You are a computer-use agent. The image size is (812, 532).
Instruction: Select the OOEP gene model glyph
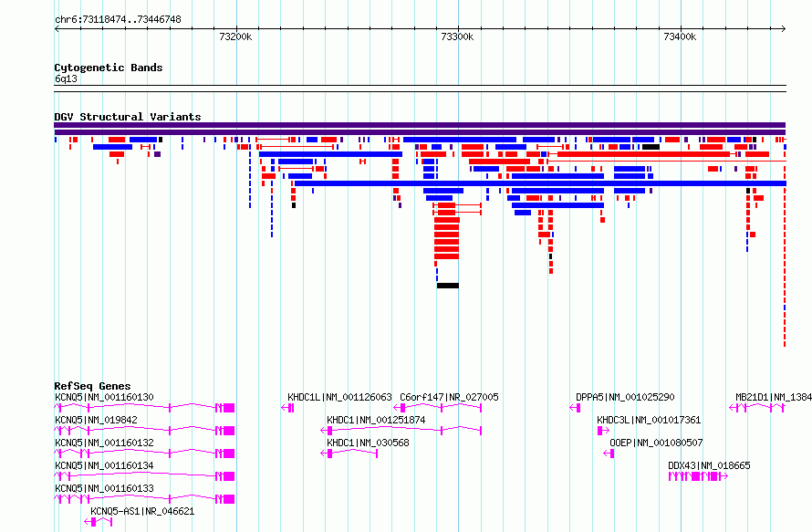(609, 454)
